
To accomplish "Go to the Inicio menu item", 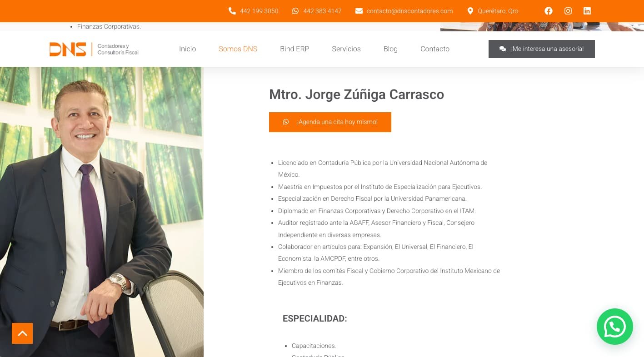I will click(x=187, y=49).
